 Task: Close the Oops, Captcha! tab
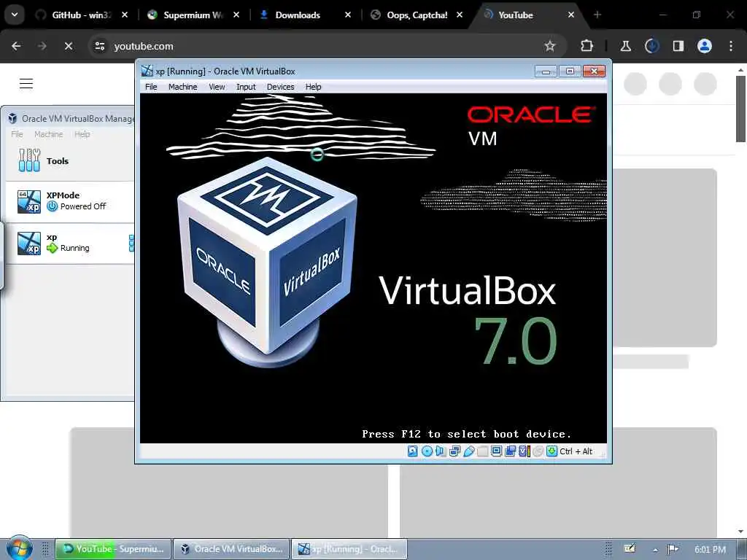tap(460, 15)
